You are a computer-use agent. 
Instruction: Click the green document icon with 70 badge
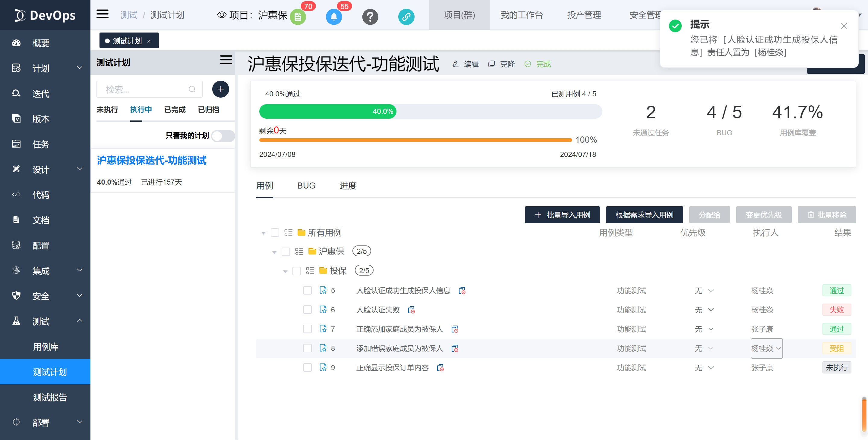pyautogui.click(x=298, y=17)
